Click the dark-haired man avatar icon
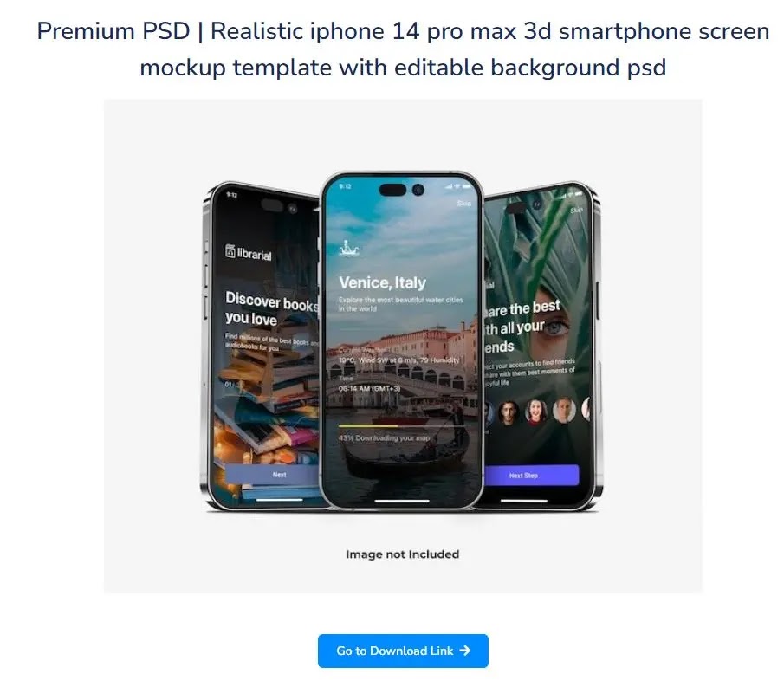784x687 pixels. tap(508, 412)
